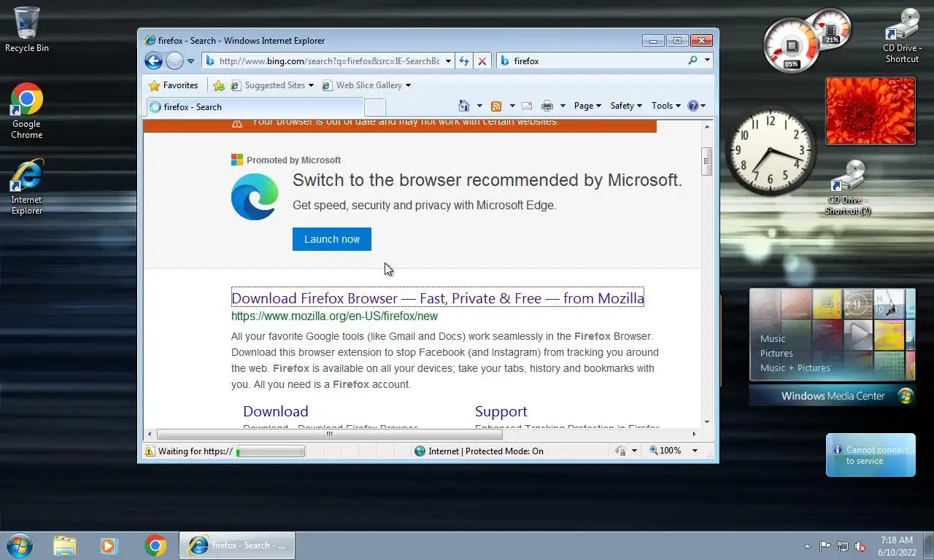The height and width of the screenshot is (560, 934).
Task: Click the muted volume icon in system tray
Action: pyautogui.click(x=860, y=546)
